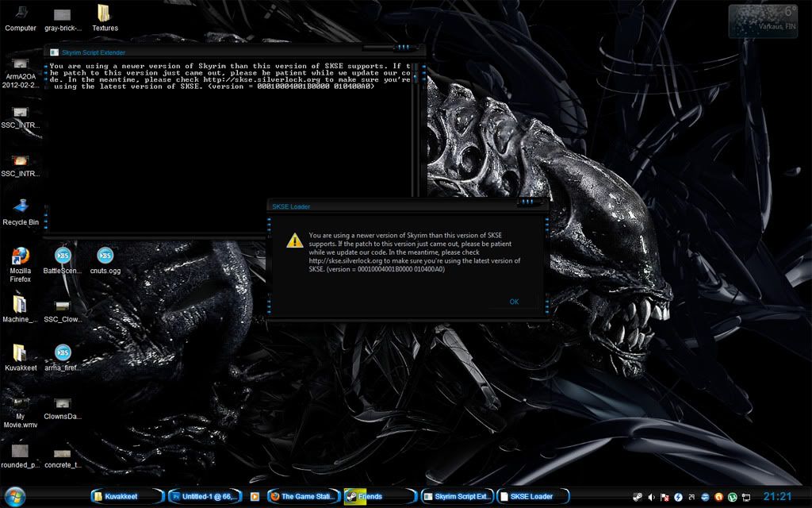This screenshot has width=812, height=508.
Task: Click the Skyrim Script Extender console window icon
Action: tap(55, 52)
